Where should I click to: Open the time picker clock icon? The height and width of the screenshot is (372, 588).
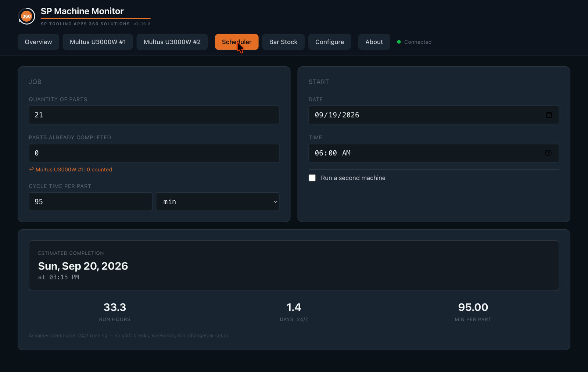click(548, 153)
